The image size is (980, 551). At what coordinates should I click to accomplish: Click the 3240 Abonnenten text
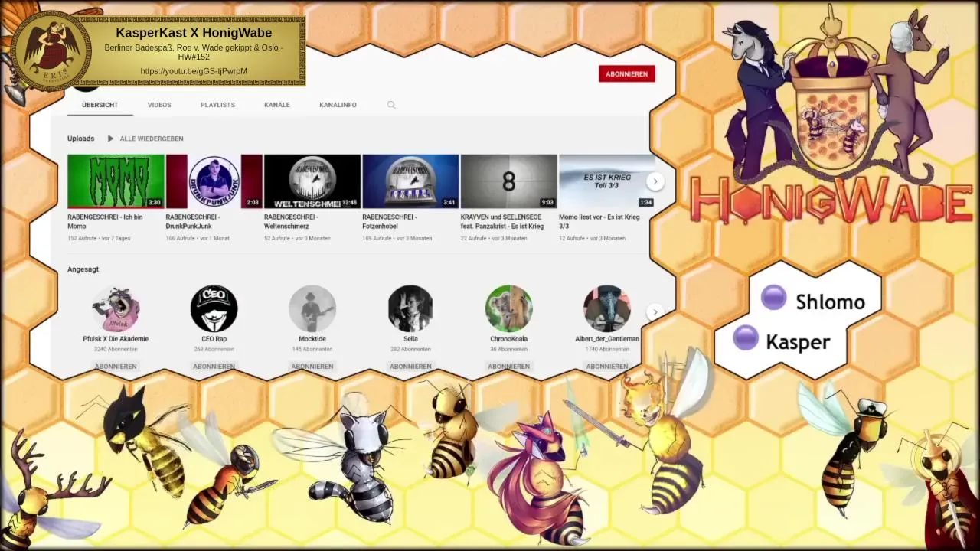tap(116, 350)
